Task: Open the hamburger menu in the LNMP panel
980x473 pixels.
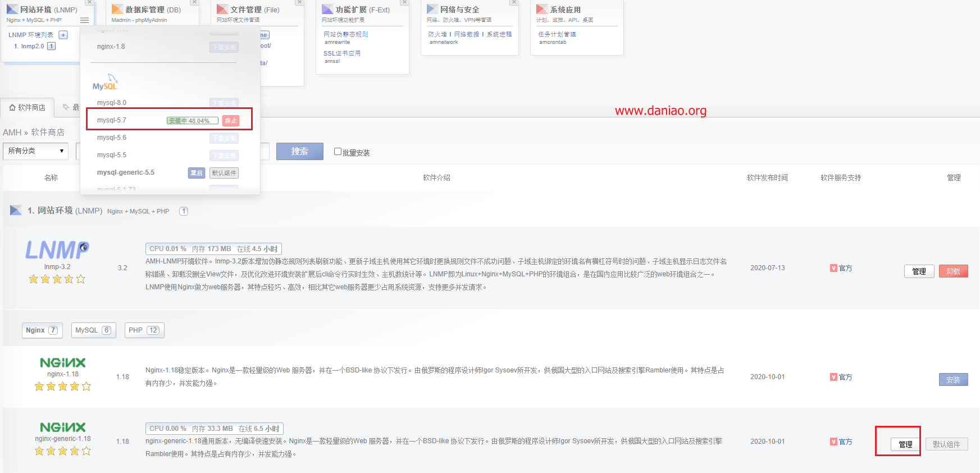Action: 84,20
